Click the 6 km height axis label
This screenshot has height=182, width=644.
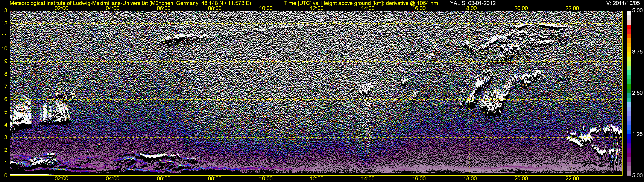pyautogui.click(x=6, y=99)
